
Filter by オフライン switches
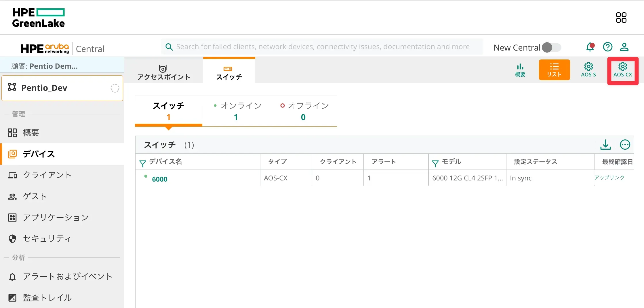[x=304, y=111]
